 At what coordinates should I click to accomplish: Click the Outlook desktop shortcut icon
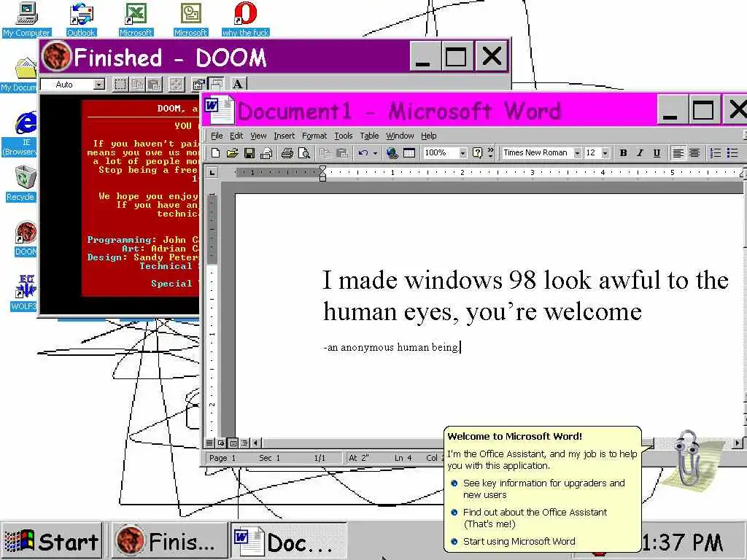point(81,20)
